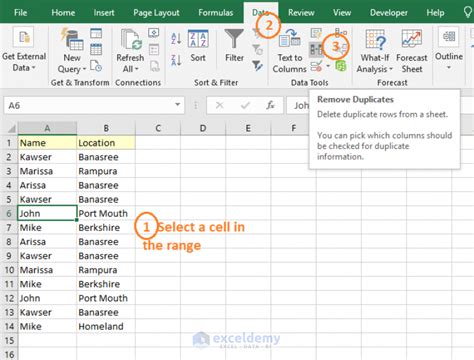This screenshot has height=360, width=474.
Task: Click the Tell Me lightbulb icon
Action: pyautogui.click(x=469, y=13)
